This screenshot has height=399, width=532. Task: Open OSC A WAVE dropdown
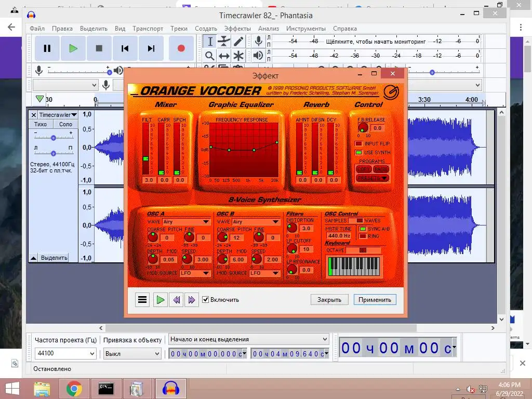point(187,222)
